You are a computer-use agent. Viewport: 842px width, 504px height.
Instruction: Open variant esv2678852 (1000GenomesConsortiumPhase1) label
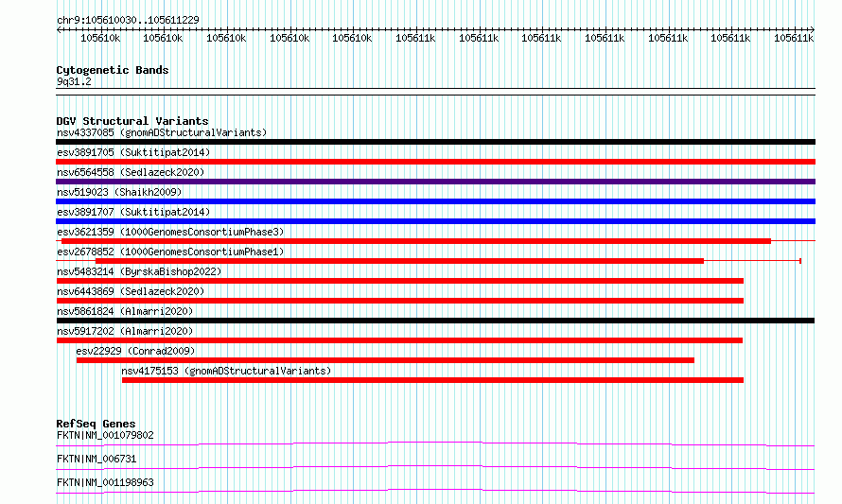(x=170, y=252)
